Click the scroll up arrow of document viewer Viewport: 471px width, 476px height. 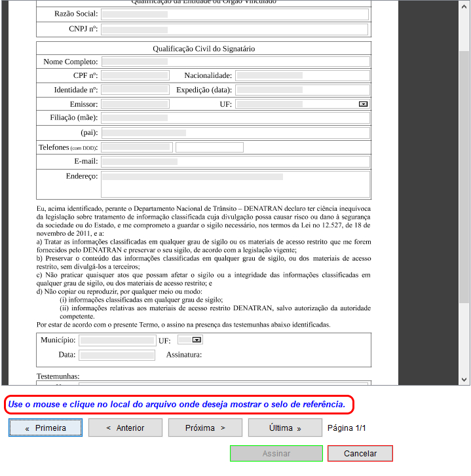coord(464,7)
